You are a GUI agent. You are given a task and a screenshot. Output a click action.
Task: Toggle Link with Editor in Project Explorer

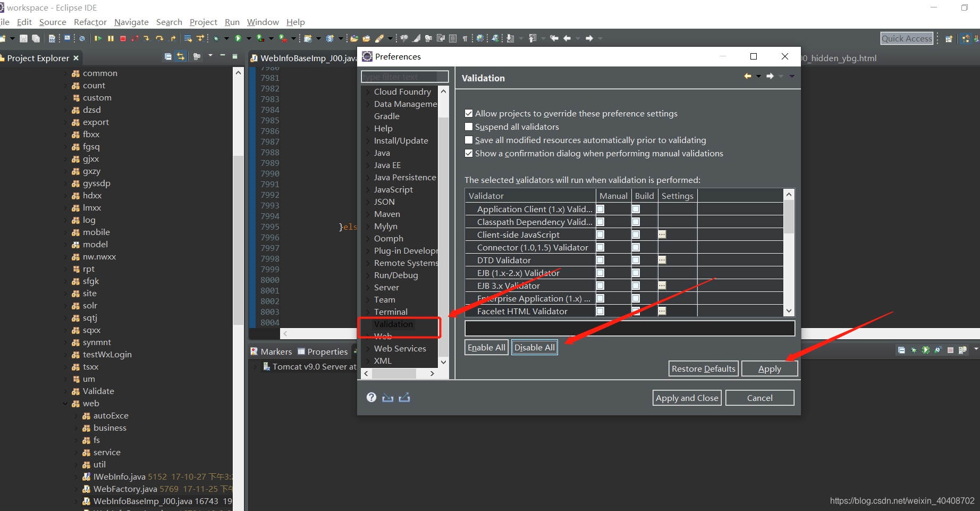point(181,56)
